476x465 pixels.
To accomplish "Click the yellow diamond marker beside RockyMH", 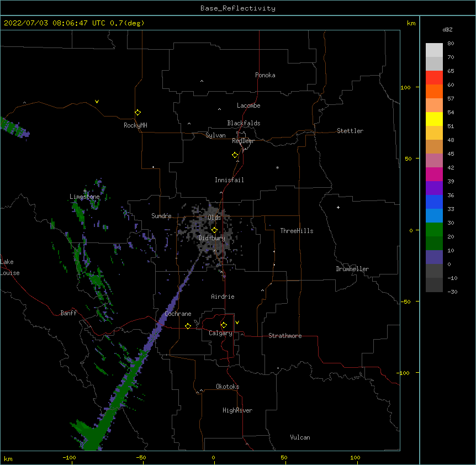I will tap(138, 113).
